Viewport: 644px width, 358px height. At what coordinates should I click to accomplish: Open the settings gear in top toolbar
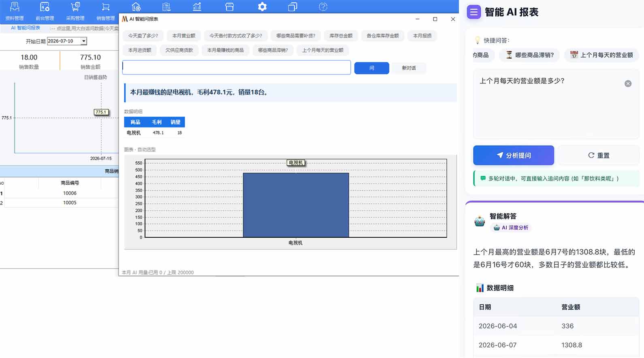point(262,7)
